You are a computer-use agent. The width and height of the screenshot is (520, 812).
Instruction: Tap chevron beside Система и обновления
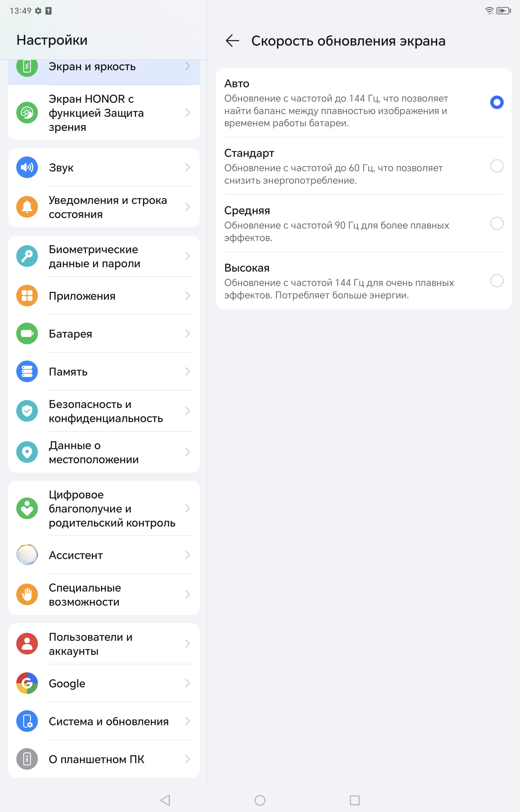[188, 721]
